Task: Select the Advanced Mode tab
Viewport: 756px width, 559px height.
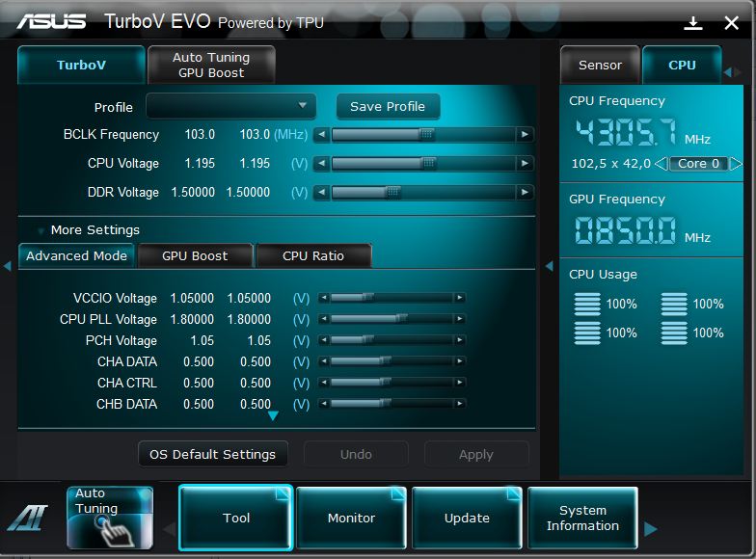Action: [x=77, y=256]
